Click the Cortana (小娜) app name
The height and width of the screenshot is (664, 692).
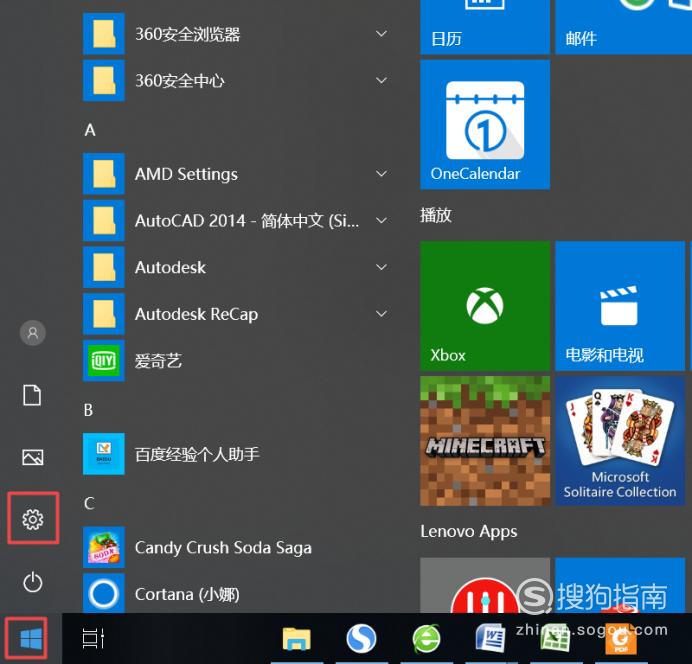(x=187, y=594)
